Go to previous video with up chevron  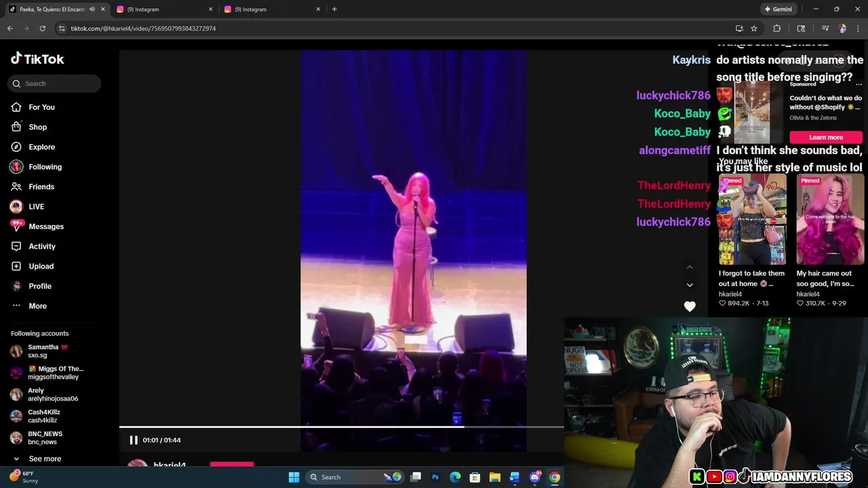point(690,267)
